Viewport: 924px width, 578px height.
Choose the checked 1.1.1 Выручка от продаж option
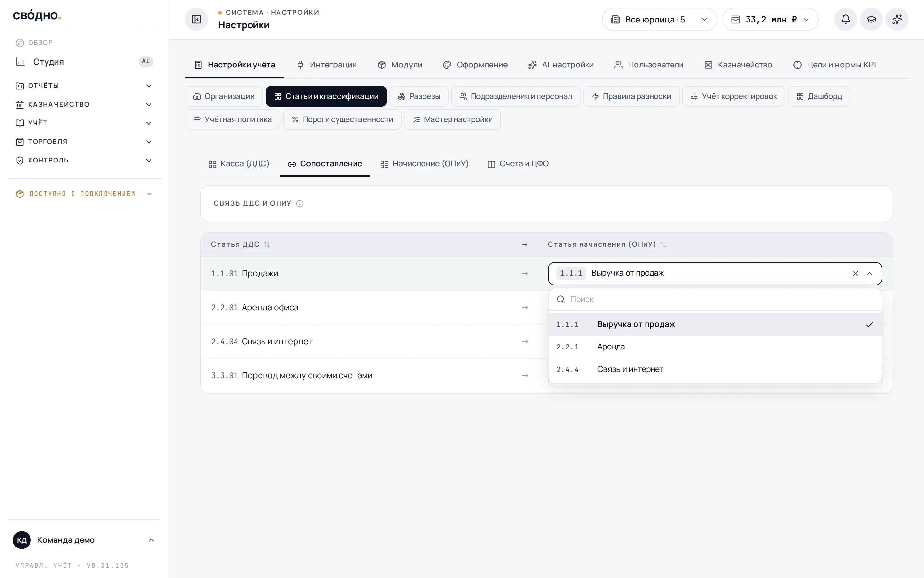point(715,325)
